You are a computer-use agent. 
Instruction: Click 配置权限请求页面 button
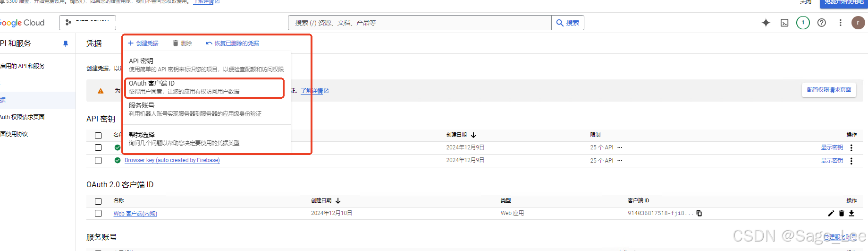point(829,90)
